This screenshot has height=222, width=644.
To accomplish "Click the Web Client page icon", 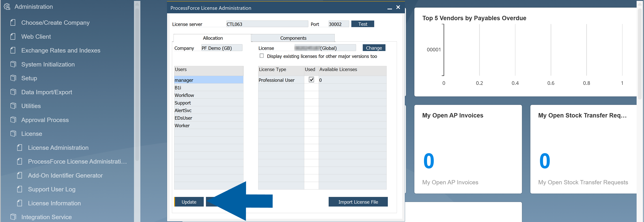I will pyautogui.click(x=13, y=36).
